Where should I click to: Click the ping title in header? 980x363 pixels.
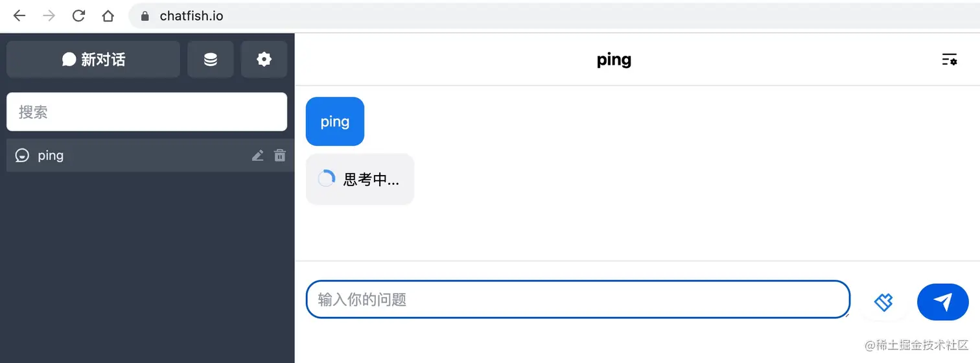pos(613,60)
